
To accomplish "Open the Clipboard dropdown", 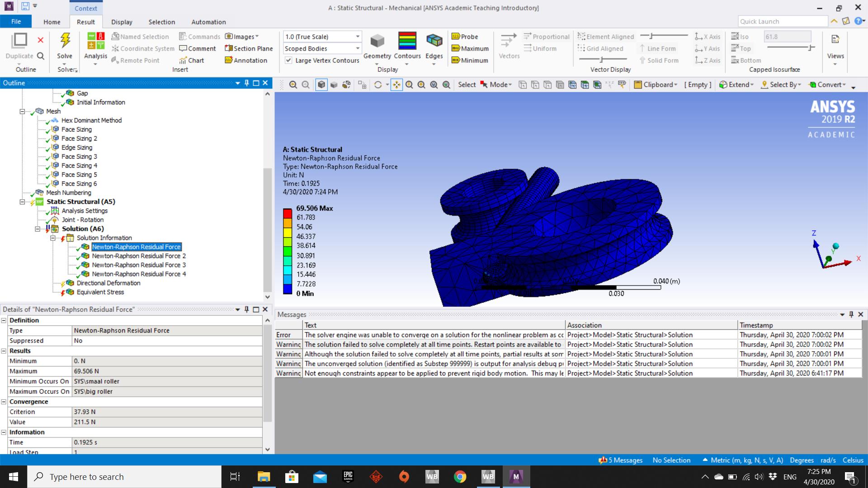I will click(x=656, y=84).
